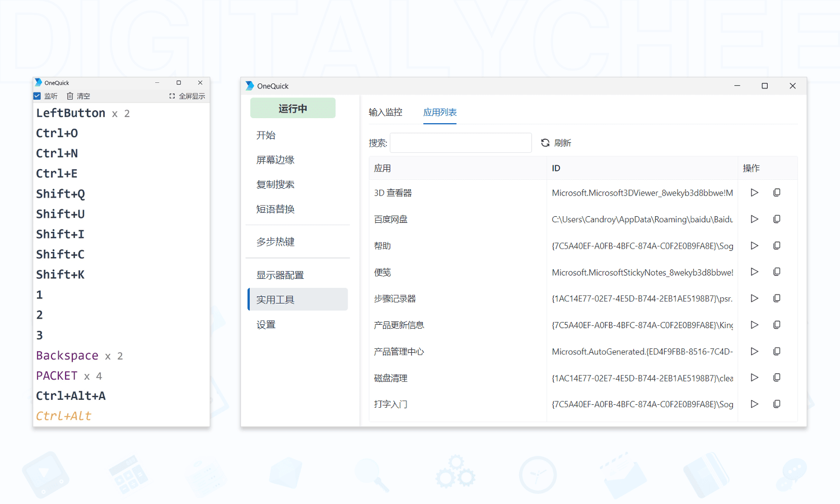Select the 应用列表 tab
Viewport: 840px width, 504px height.
click(440, 112)
